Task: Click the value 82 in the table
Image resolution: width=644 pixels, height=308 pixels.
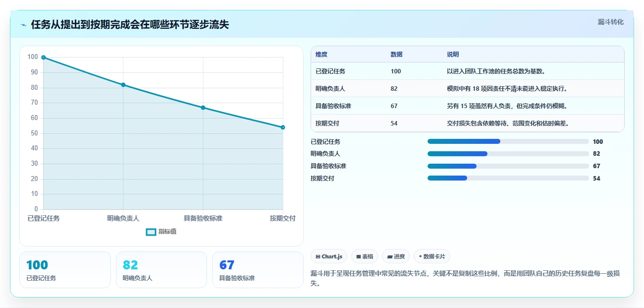Action: tap(394, 89)
